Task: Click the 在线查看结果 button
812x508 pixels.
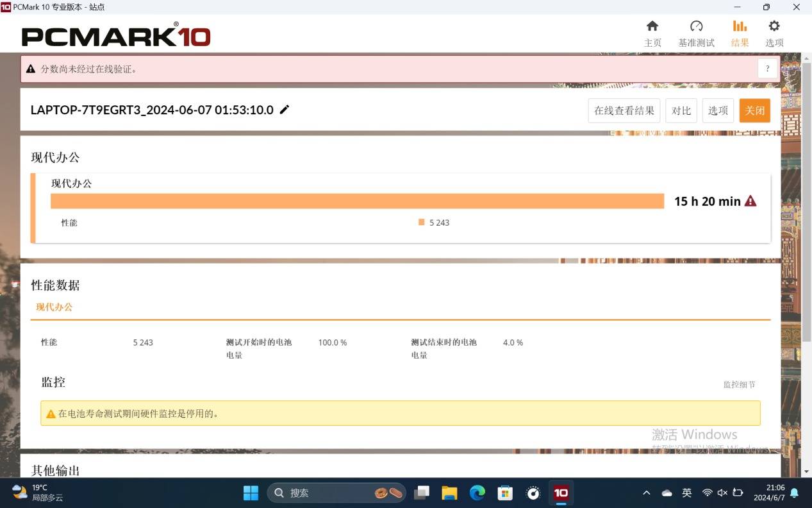Action: coord(624,110)
